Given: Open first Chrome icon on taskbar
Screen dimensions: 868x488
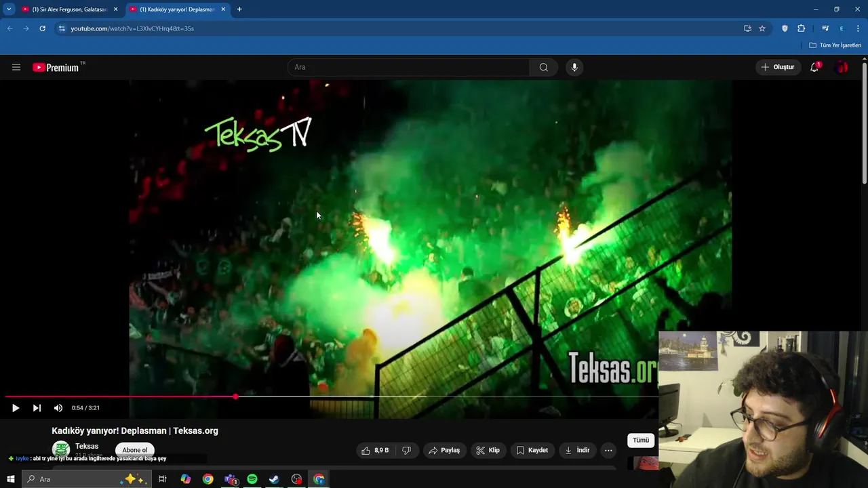Looking at the screenshot, I should (208, 479).
